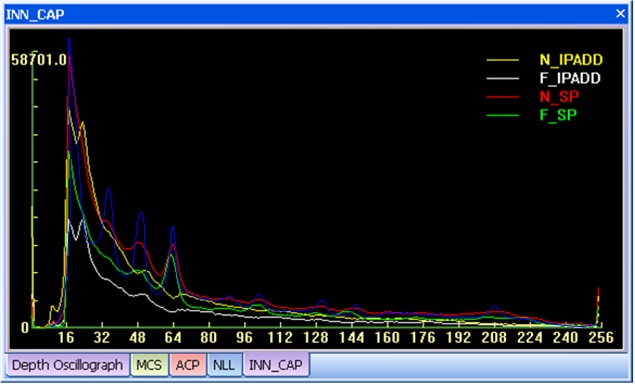The width and height of the screenshot is (635, 384).
Task: Click the F_IPADD legend label
Action: click(x=570, y=78)
